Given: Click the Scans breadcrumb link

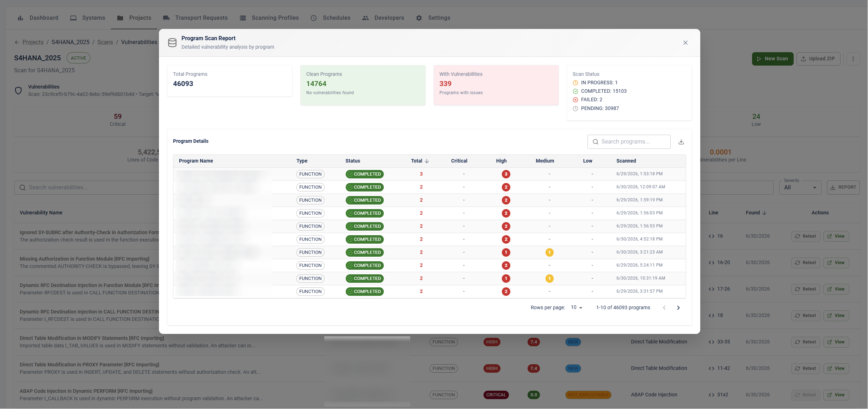Looking at the screenshot, I should pyautogui.click(x=105, y=42).
